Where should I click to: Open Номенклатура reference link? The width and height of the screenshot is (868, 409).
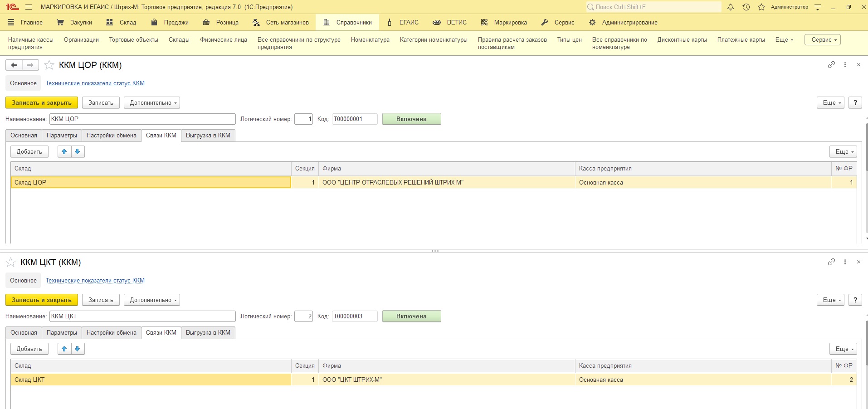tap(370, 40)
